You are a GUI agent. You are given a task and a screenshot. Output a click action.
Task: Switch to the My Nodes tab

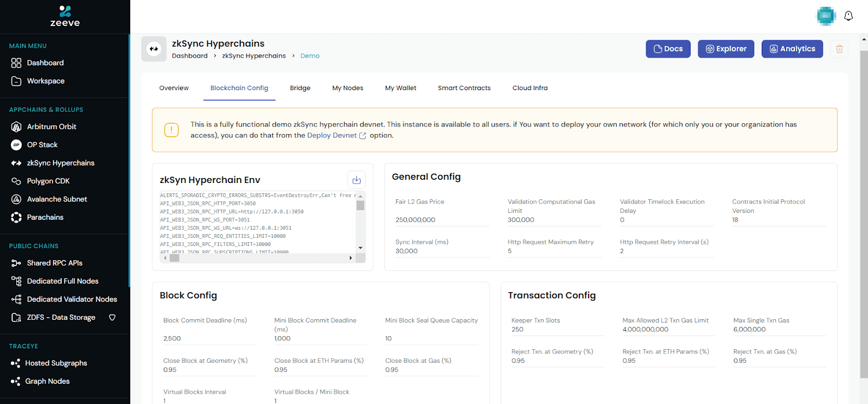[348, 88]
